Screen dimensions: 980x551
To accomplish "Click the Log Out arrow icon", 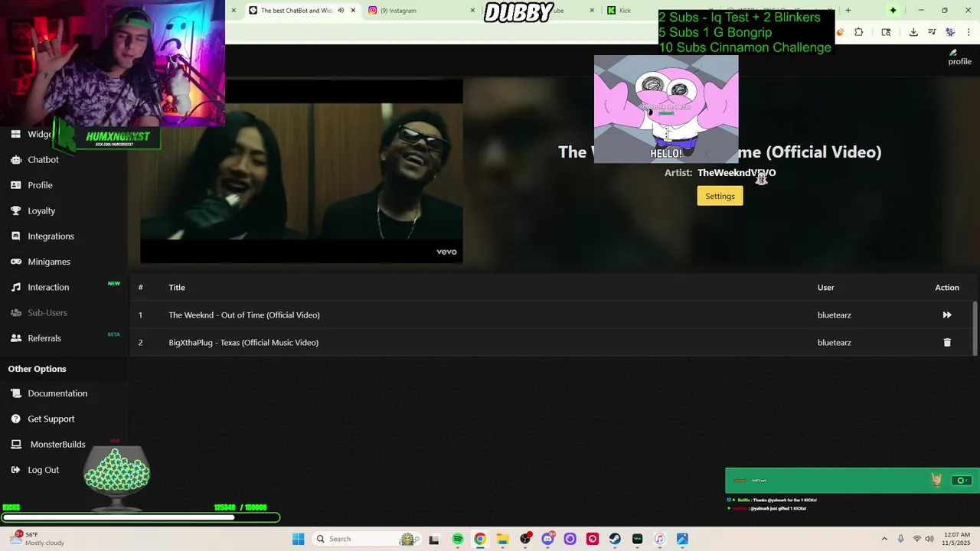I will pyautogui.click(x=15, y=470).
